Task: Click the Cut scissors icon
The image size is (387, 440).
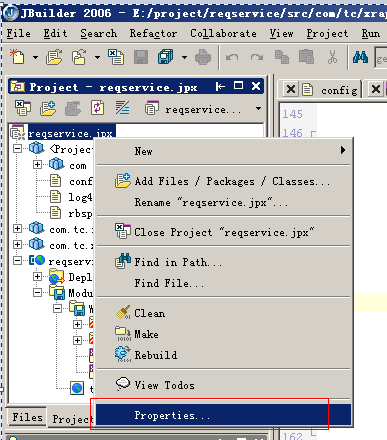Action: pyautogui.click(x=332, y=57)
